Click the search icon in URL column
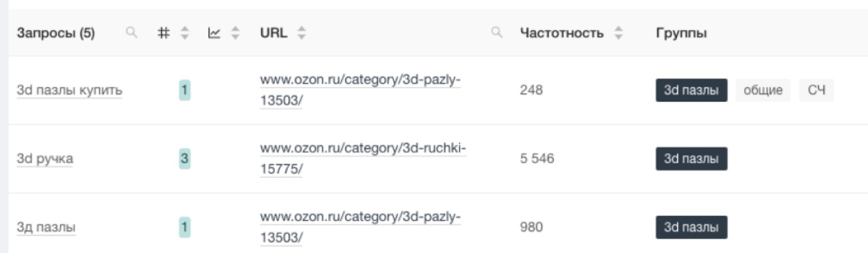This screenshot has width=868, height=253. click(497, 33)
